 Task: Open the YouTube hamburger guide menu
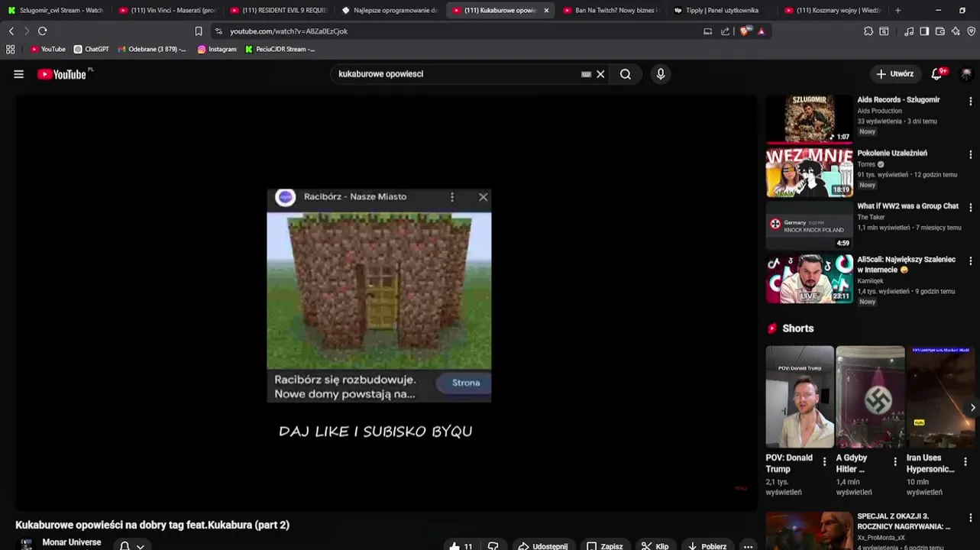click(x=18, y=74)
